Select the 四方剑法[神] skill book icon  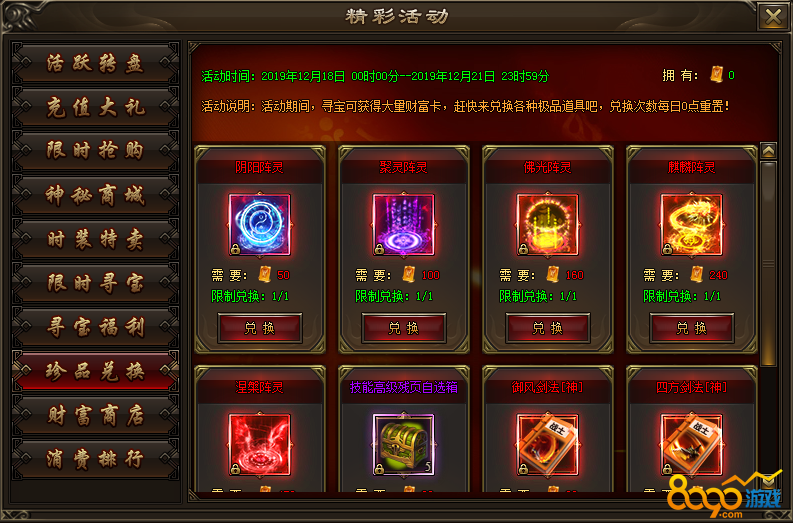(691, 445)
